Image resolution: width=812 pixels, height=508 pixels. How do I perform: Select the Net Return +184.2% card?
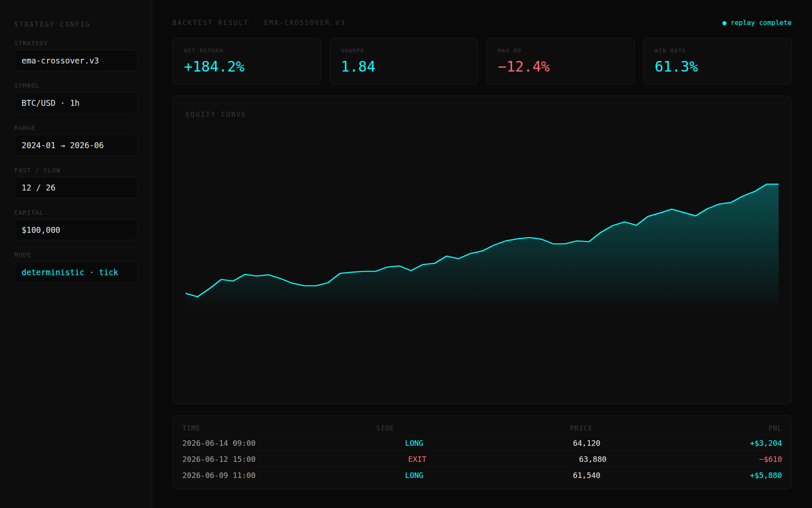pos(247,61)
